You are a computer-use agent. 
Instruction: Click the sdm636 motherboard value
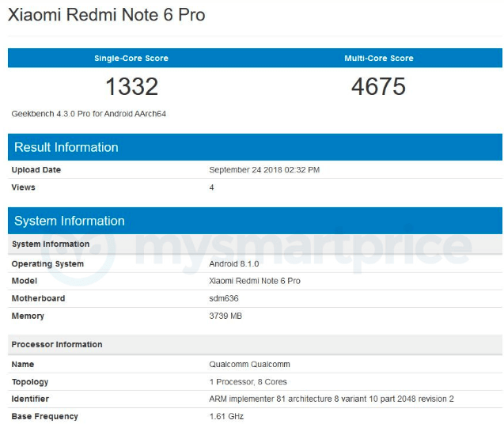coord(224,298)
